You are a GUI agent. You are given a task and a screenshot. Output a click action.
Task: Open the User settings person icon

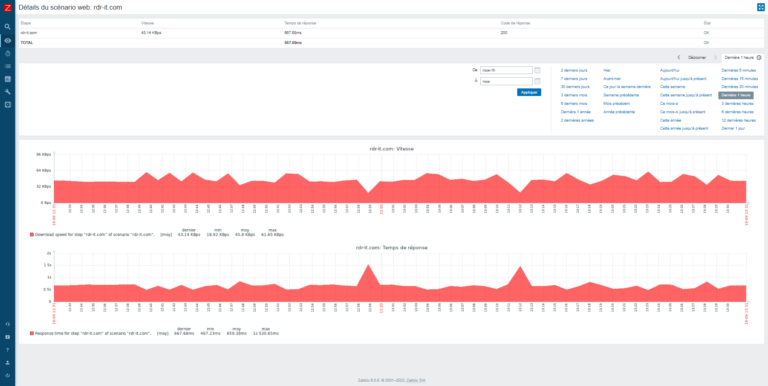click(x=7, y=362)
